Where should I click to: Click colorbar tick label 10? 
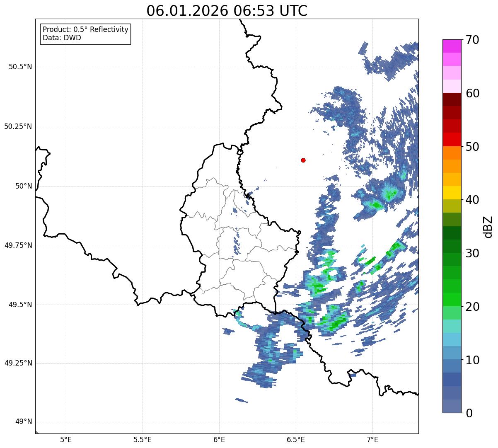(473, 360)
